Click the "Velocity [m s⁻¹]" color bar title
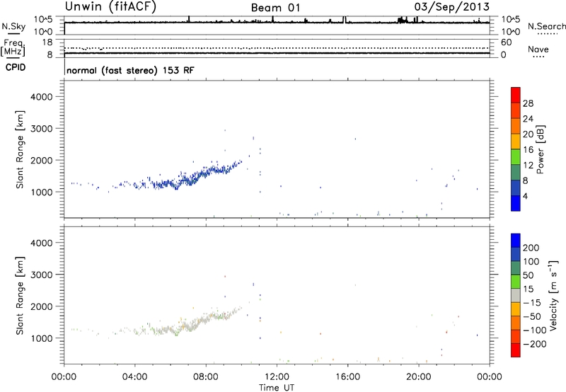Viewport: 566px width, 392px height. click(553, 295)
